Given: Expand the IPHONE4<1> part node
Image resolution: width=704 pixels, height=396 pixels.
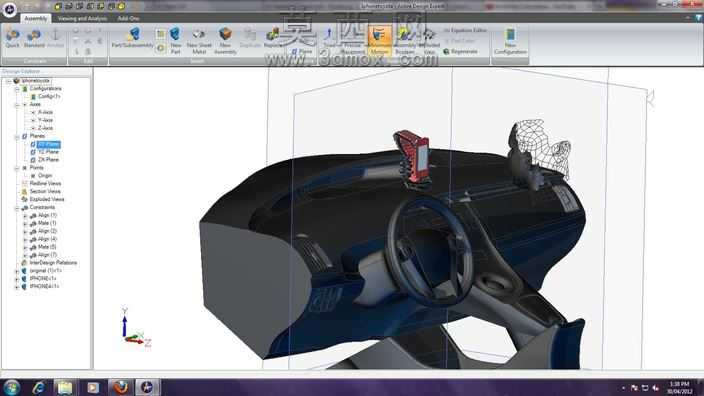Looking at the screenshot, I should click(17, 286).
